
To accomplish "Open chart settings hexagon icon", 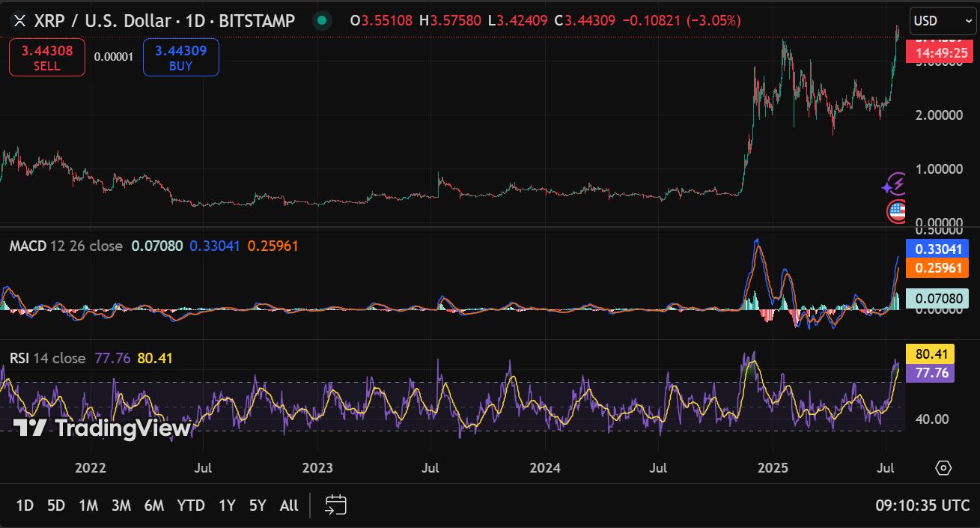I will (943, 468).
